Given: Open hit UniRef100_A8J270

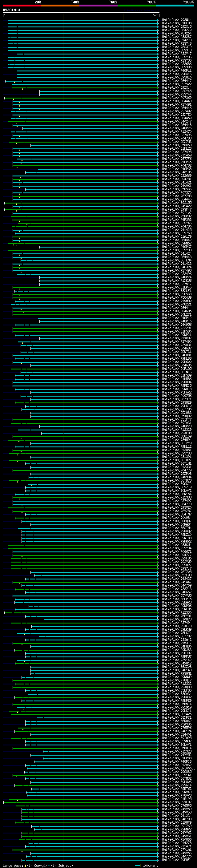Looking at the screenshot, I should 176,30.
